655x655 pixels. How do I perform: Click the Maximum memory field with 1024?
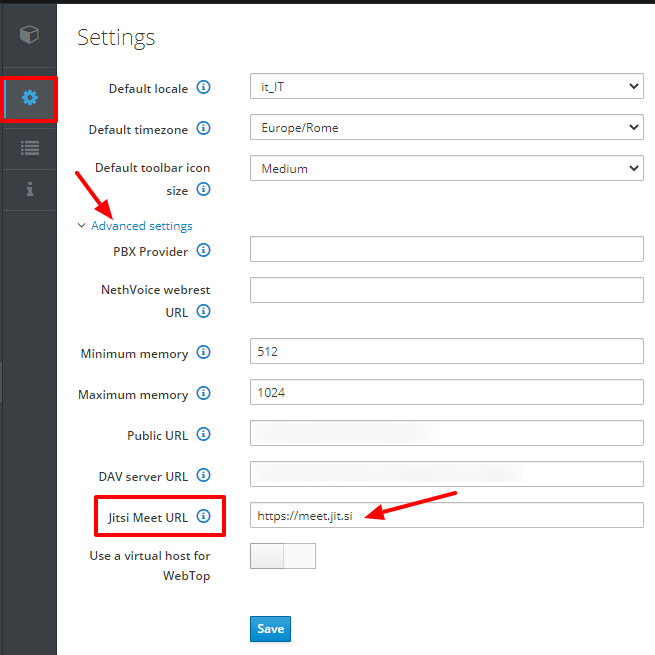447,392
